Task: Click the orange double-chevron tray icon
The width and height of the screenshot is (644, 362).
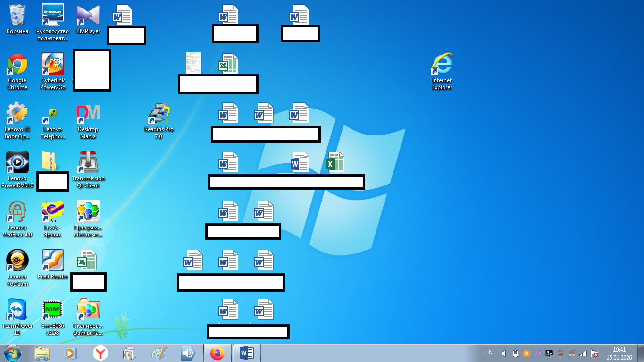Action: (x=527, y=353)
